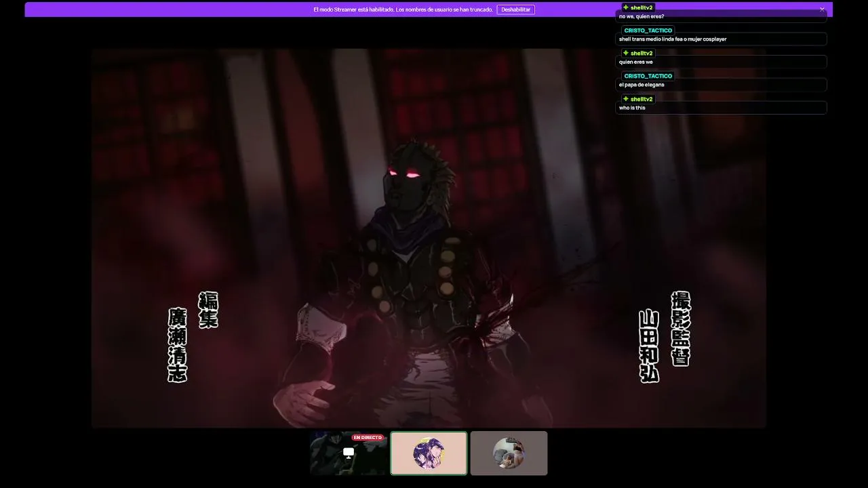Click the screen-share monitor icon on the stream tile

349,453
